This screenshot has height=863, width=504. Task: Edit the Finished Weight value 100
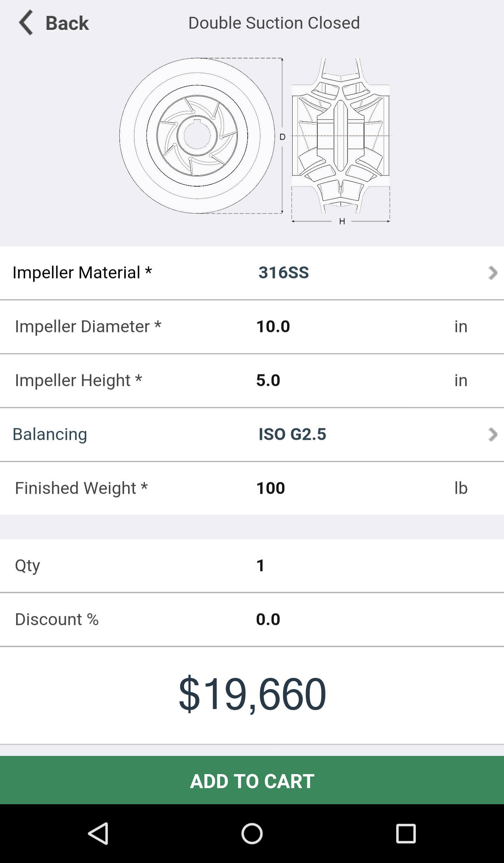(271, 488)
